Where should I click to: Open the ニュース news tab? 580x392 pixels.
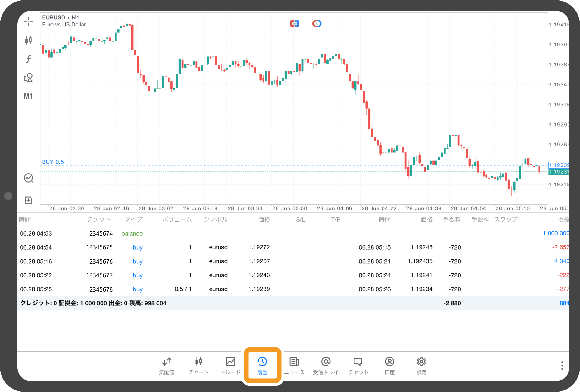[294, 365]
